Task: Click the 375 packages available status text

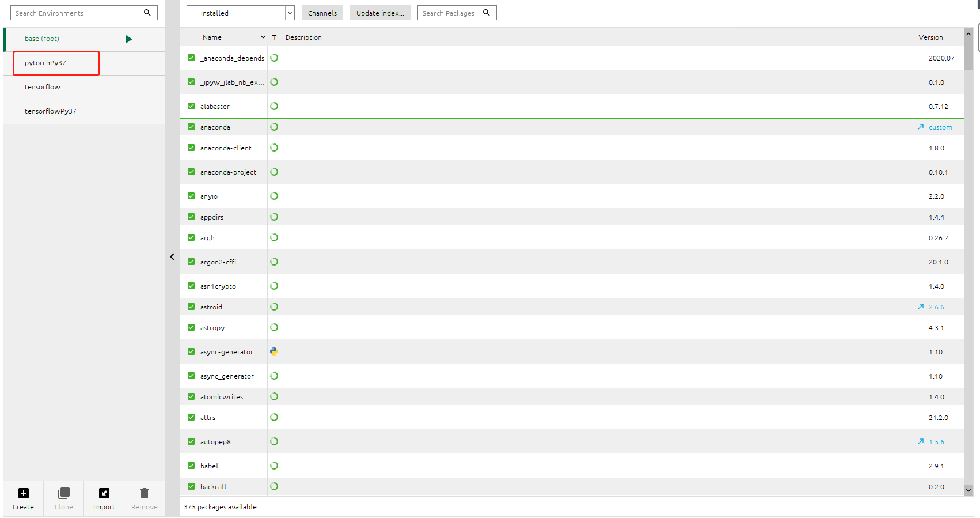Action: tap(220, 507)
